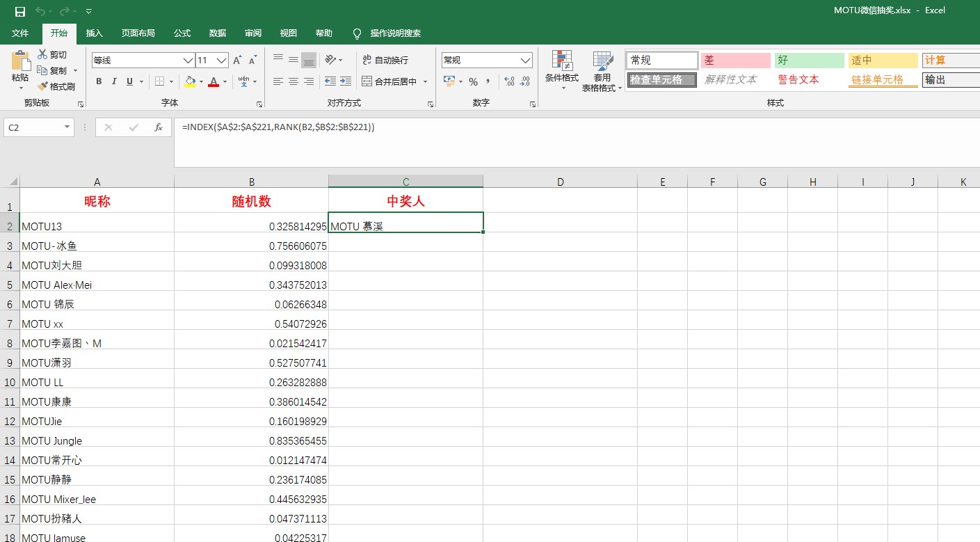Image resolution: width=980 pixels, height=542 pixels.
Task: Open the font name dropdown (等线)
Action: coord(187,61)
